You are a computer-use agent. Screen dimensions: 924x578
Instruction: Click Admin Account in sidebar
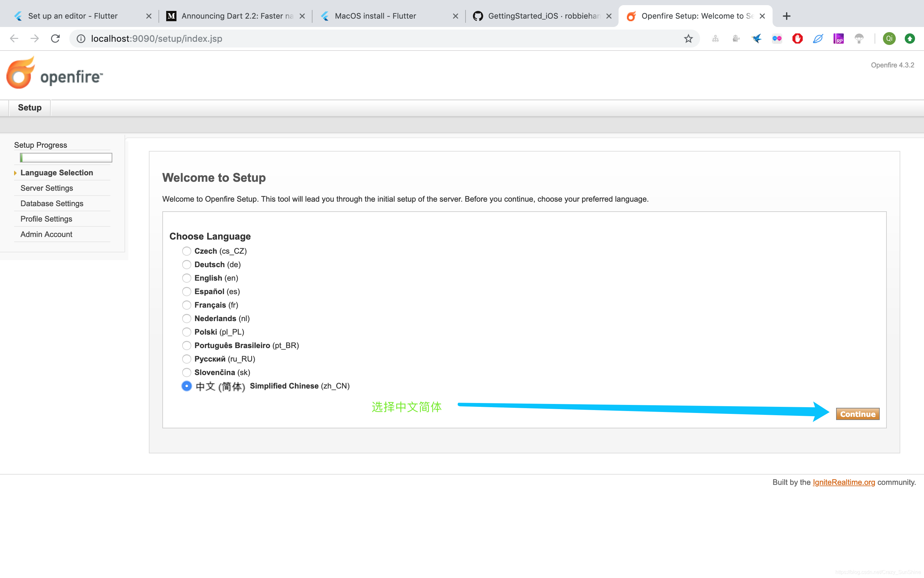click(46, 234)
